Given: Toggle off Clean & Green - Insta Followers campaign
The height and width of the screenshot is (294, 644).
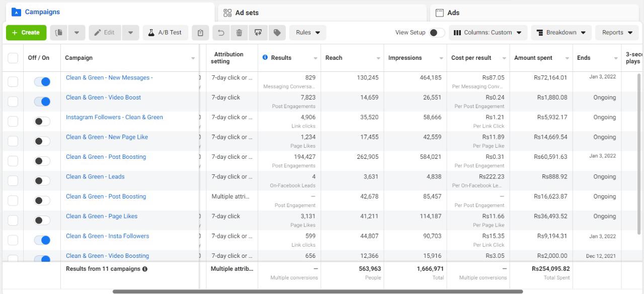Looking at the screenshot, I should [x=42, y=240].
